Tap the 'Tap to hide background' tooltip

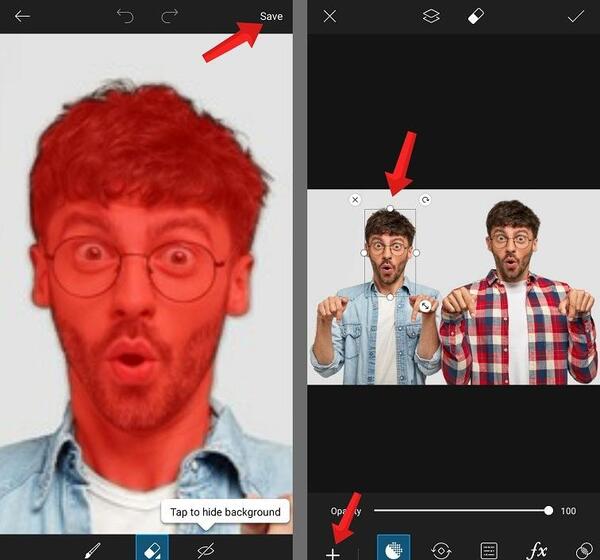[225, 512]
